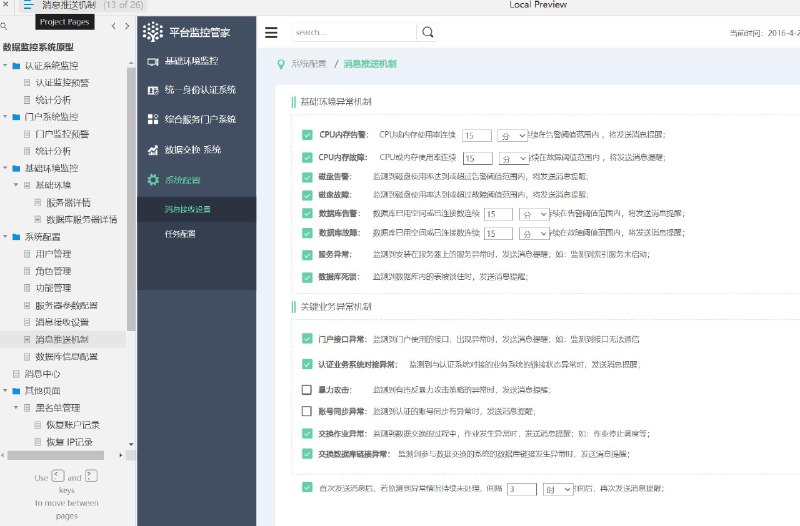Image resolution: width=800 pixels, height=526 pixels.
Task: Click the sitemap vertical scrollbar
Action: click(x=131, y=199)
